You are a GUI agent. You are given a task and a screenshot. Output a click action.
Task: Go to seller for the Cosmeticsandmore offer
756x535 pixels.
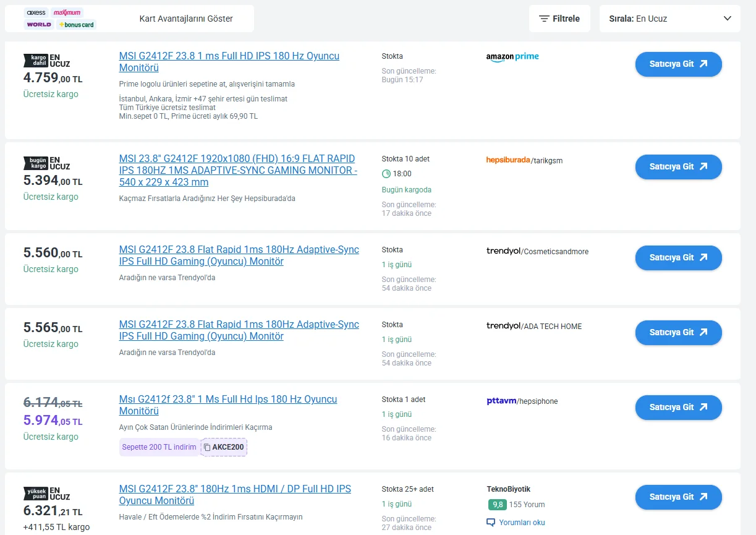(x=678, y=257)
